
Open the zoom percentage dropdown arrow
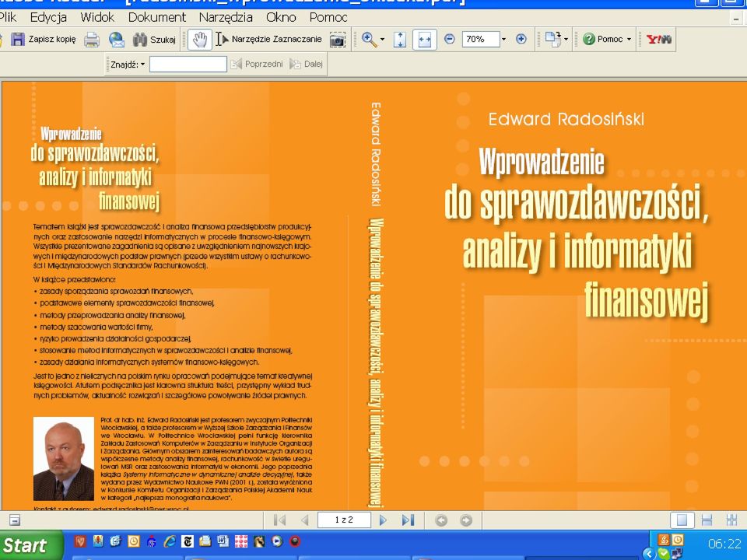point(503,40)
